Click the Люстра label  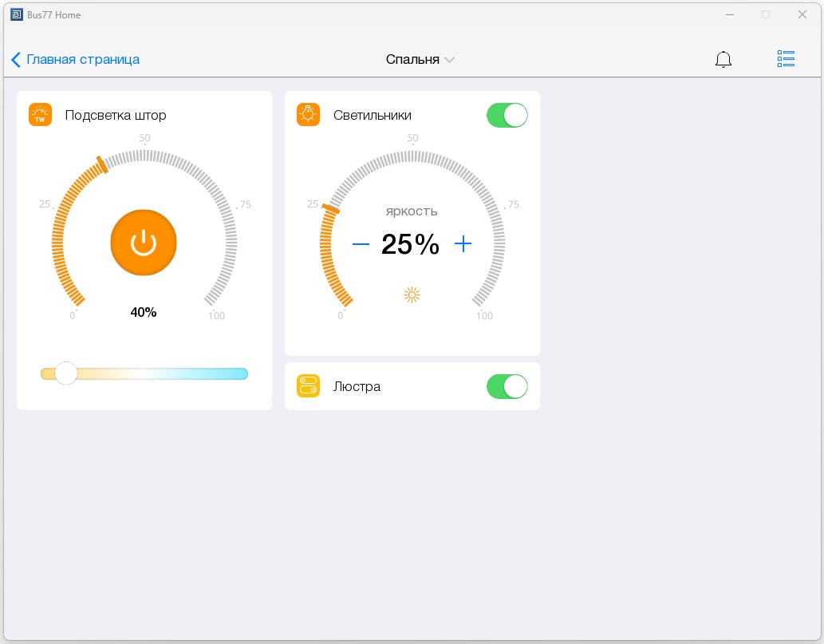pyautogui.click(x=357, y=386)
